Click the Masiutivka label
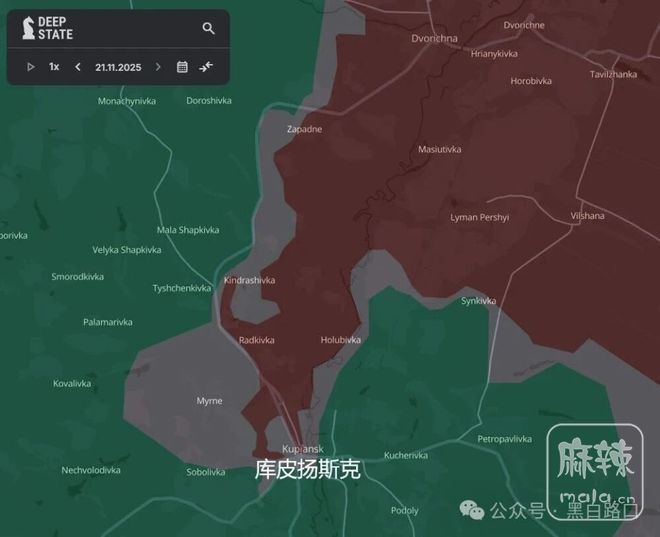 click(x=439, y=149)
